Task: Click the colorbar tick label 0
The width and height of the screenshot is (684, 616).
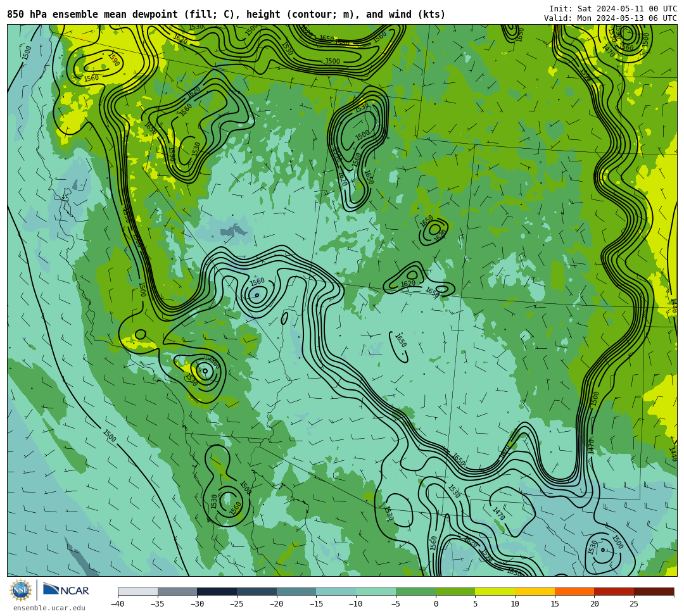Action: pyautogui.click(x=436, y=604)
